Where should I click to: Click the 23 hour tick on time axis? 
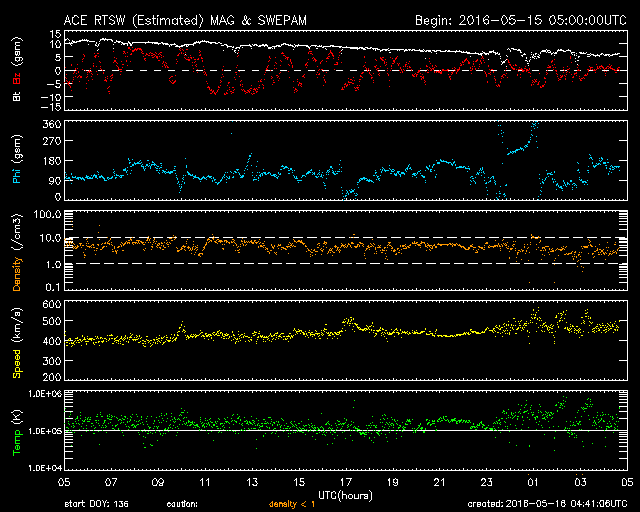click(485, 482)
